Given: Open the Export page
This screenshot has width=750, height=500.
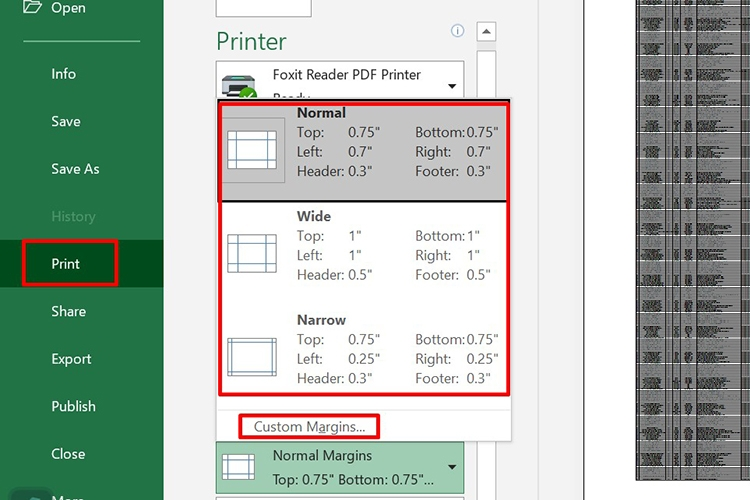Looking at the screenshot, I should tap(71, 359).
